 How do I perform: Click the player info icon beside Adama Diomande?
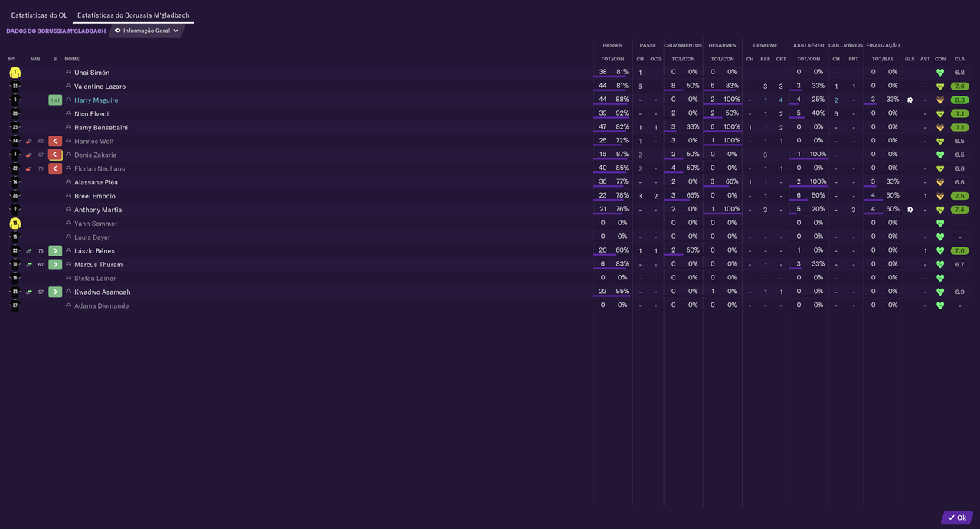[x=68, y=306]
